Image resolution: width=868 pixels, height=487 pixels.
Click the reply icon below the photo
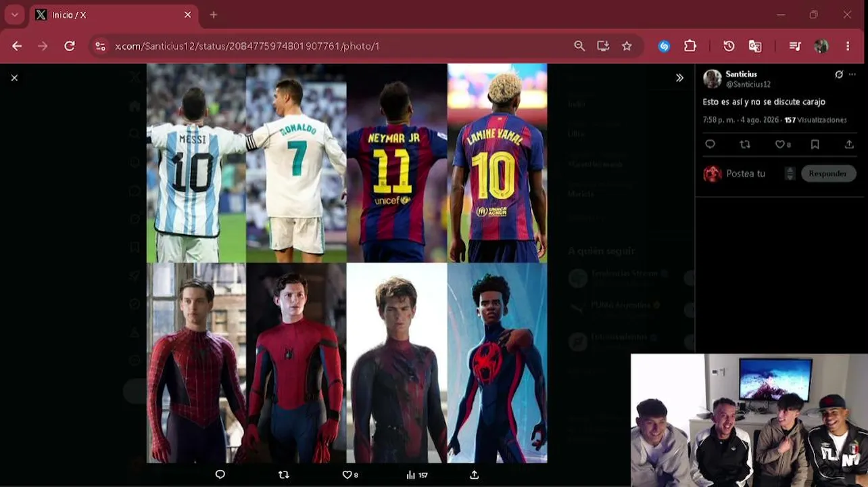click(x=220, y=475)
